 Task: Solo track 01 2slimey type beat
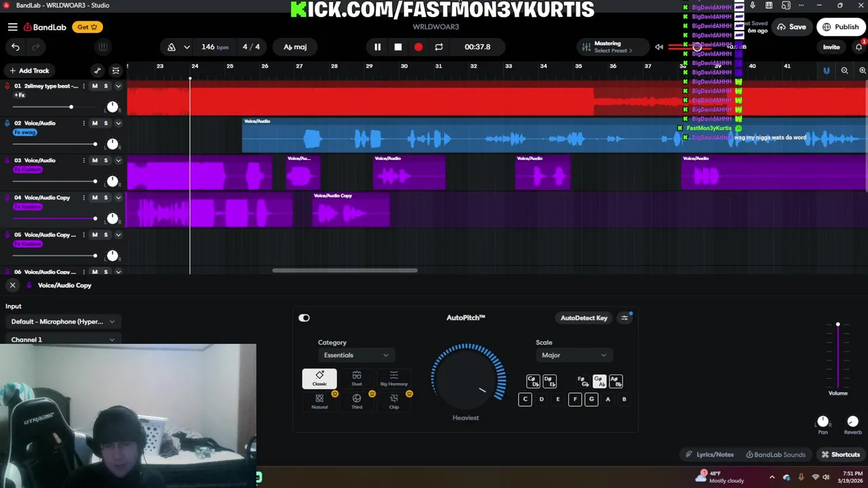click(x=106, y=86)
